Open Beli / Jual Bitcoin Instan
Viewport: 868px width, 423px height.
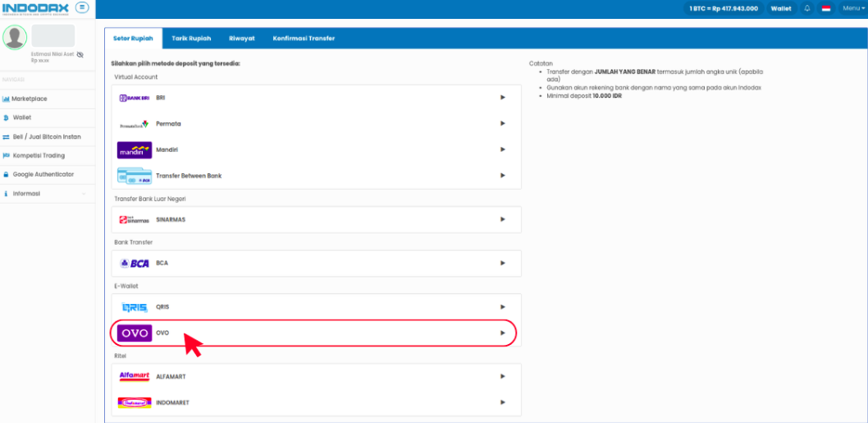click(48, 137)
